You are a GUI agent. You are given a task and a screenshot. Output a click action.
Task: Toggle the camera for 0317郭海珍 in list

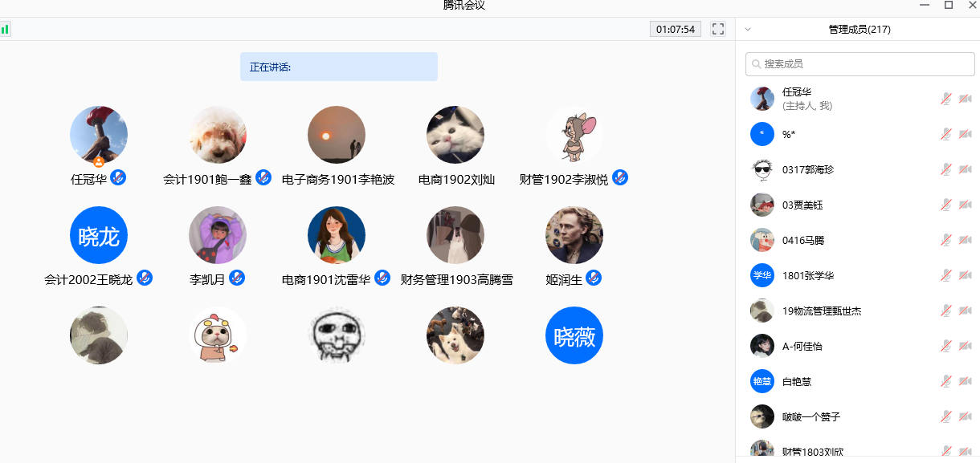965,170
